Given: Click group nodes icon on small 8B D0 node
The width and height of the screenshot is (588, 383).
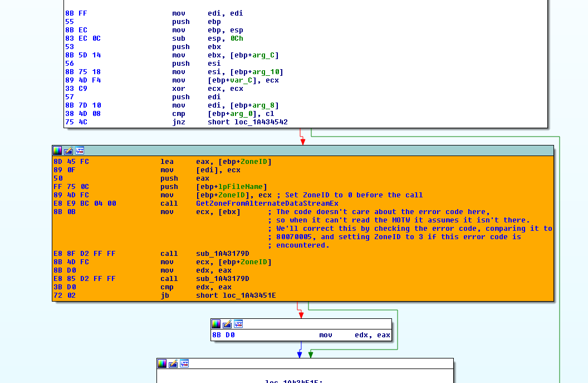Looking at the screenshot, I should point(238,324).
